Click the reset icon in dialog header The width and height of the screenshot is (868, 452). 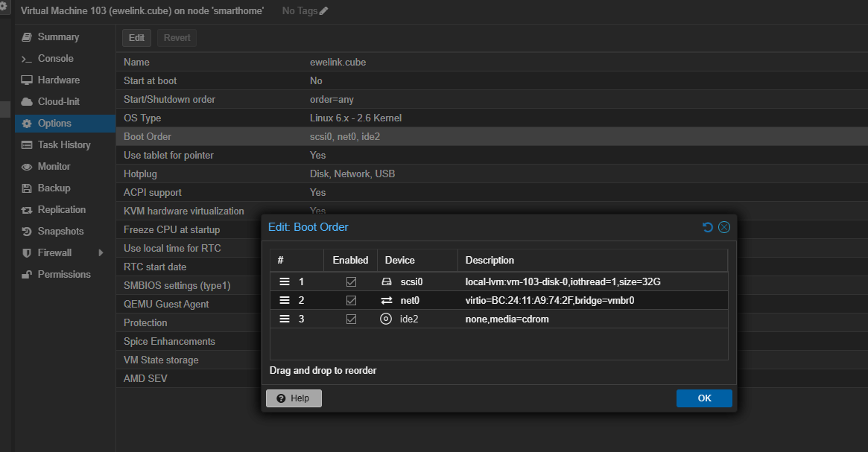708,227
